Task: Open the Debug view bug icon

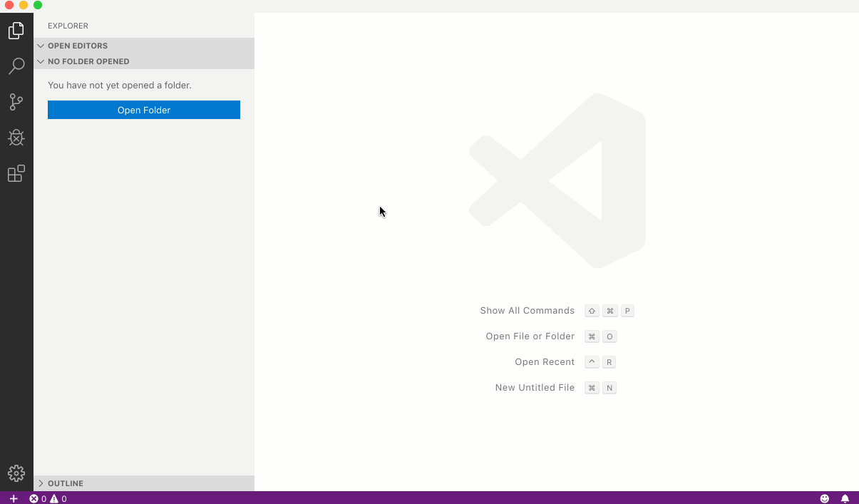Action: coord(16,138)
